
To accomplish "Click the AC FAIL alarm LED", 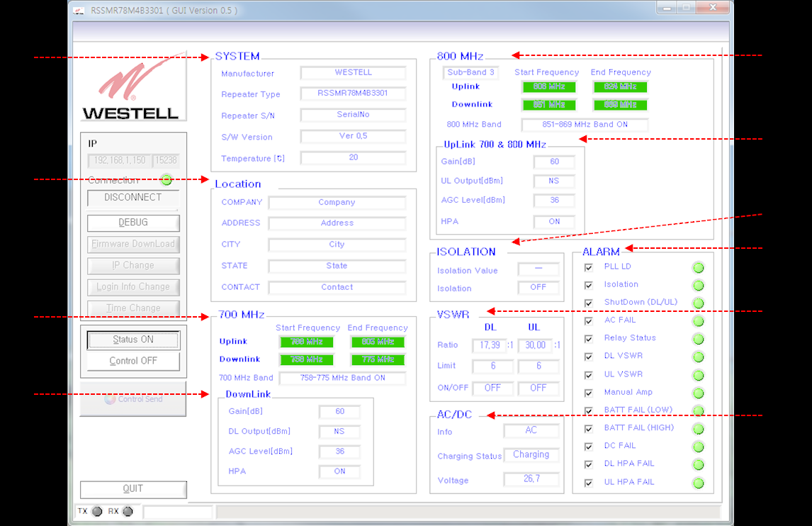I will (x=698, y=321).
